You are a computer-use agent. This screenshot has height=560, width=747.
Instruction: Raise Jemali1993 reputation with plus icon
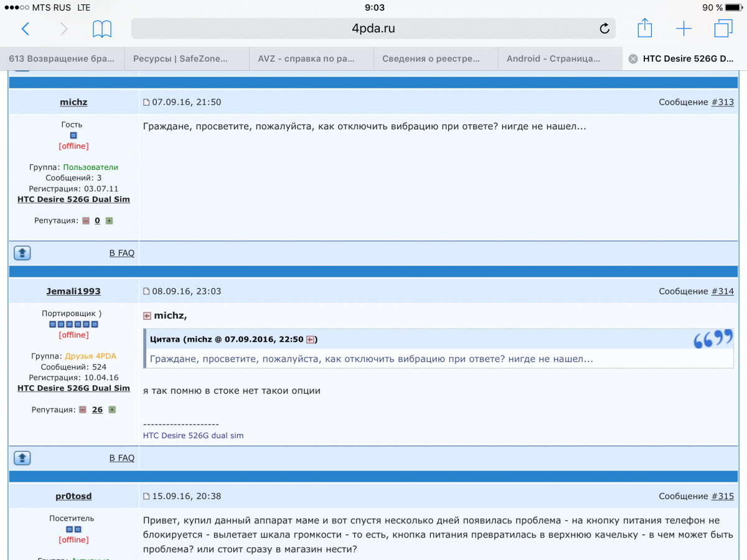(112, 410)
